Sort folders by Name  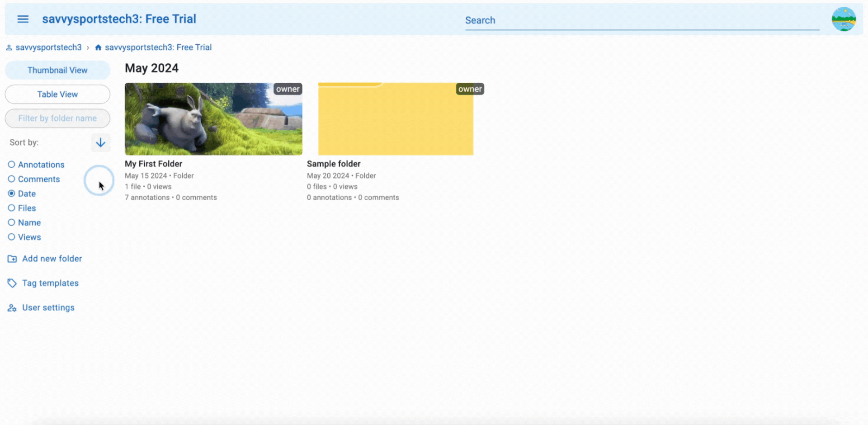pos(24,222)
